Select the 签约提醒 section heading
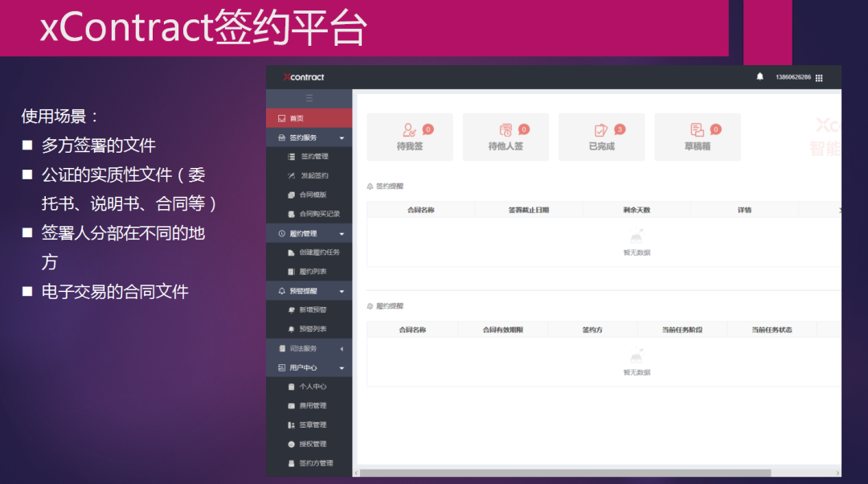Viewport: 868px width, 484px height. (x=390, y=186)
